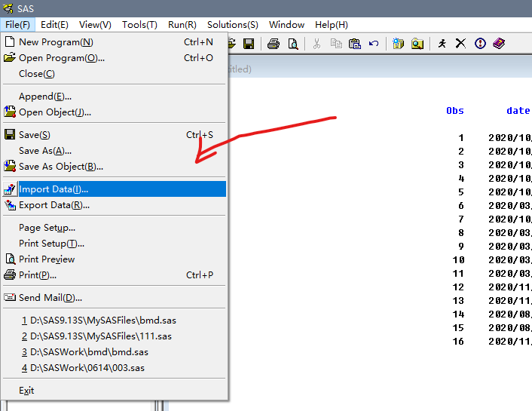
Task: Click the Save As Object icon in menu
Action: (x=10, y=166)
